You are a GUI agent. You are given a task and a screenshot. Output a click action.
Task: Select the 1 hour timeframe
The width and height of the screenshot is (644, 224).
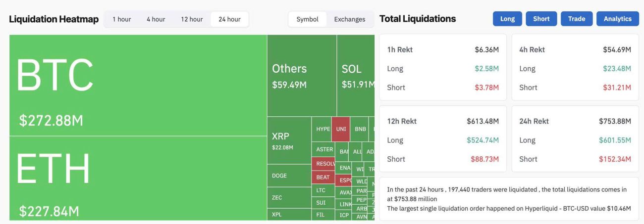(x=121, y=19)
